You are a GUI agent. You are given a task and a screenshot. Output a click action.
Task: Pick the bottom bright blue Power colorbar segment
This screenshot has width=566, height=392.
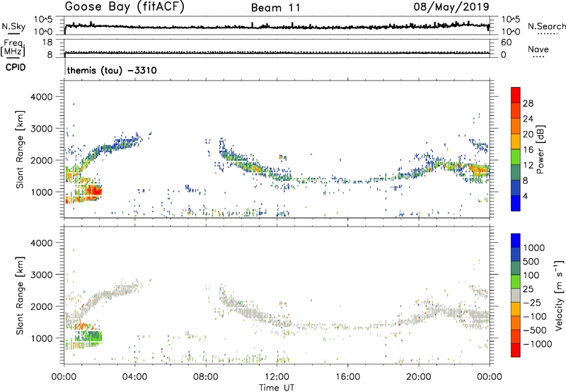[x=516, y=203]
